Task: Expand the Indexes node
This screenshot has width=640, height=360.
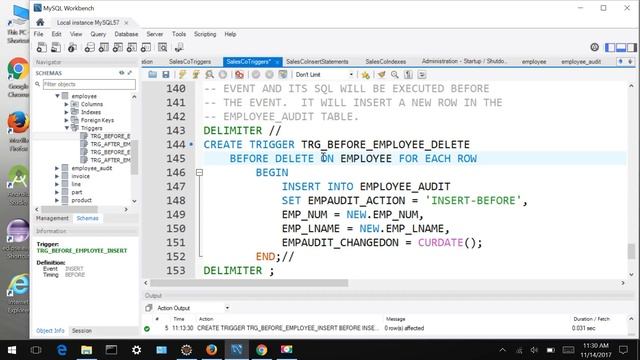Action: click(x=67, y=112)
